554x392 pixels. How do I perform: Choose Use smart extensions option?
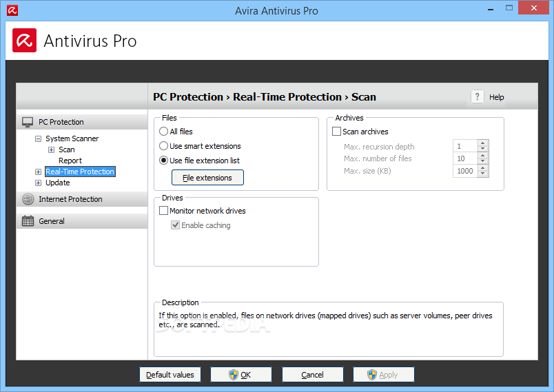click(x=163, y=146)
